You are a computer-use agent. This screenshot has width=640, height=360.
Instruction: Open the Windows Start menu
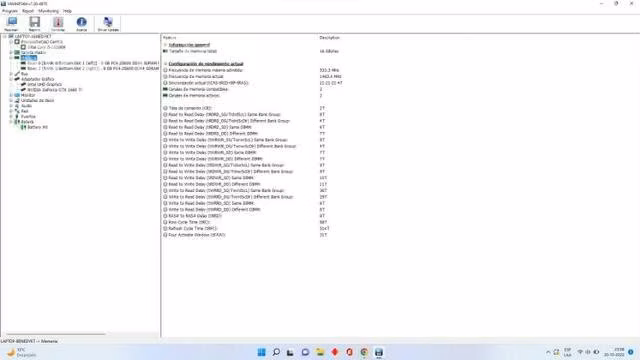(x=262, y=352)
